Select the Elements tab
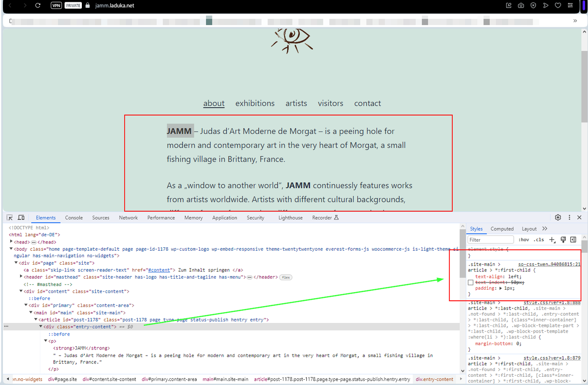Image resolution: width=588 pixels, height=385 pixels. click(46, 218)
